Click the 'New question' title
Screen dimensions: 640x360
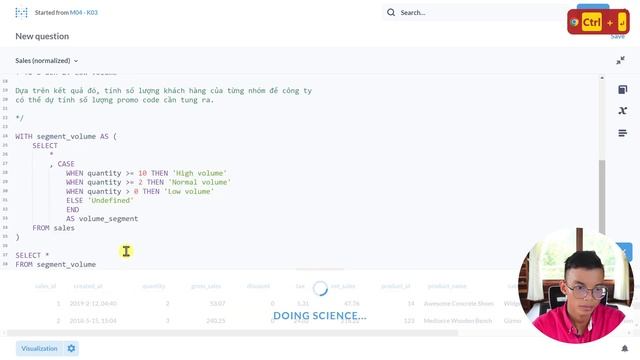[x=42, y=36]
